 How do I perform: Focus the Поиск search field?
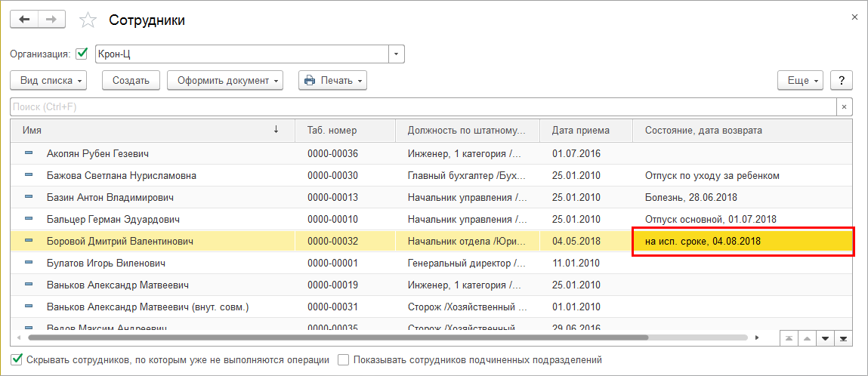pyautogui.click(x=423, y=107)
